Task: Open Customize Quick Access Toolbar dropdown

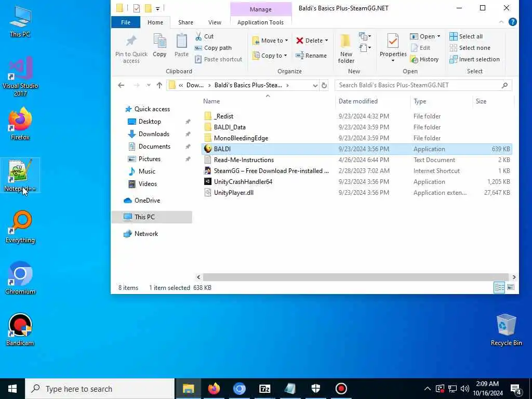Action: (157, 8)
